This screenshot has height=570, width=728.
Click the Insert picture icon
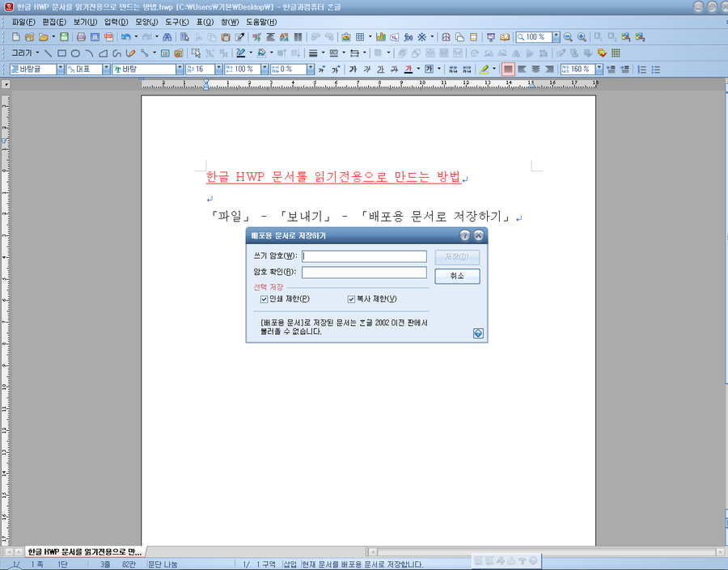pyautogui.click(x=346, y=36)
